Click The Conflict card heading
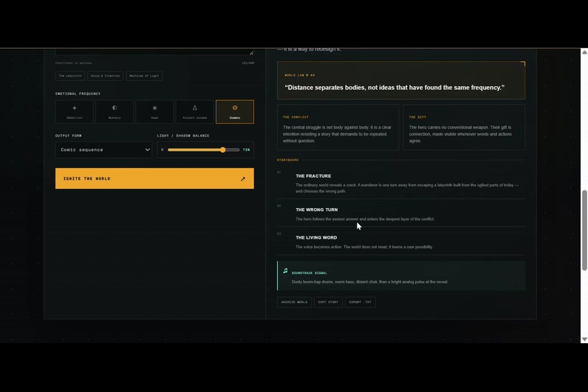This screenshot has height=392, width=588. pos(296,117)
